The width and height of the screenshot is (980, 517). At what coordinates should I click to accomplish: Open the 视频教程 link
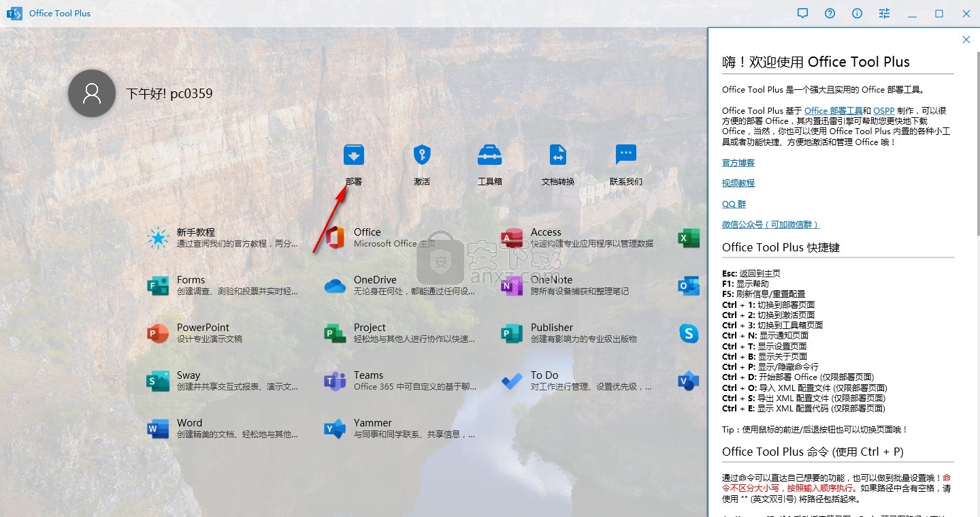[738, 183]
